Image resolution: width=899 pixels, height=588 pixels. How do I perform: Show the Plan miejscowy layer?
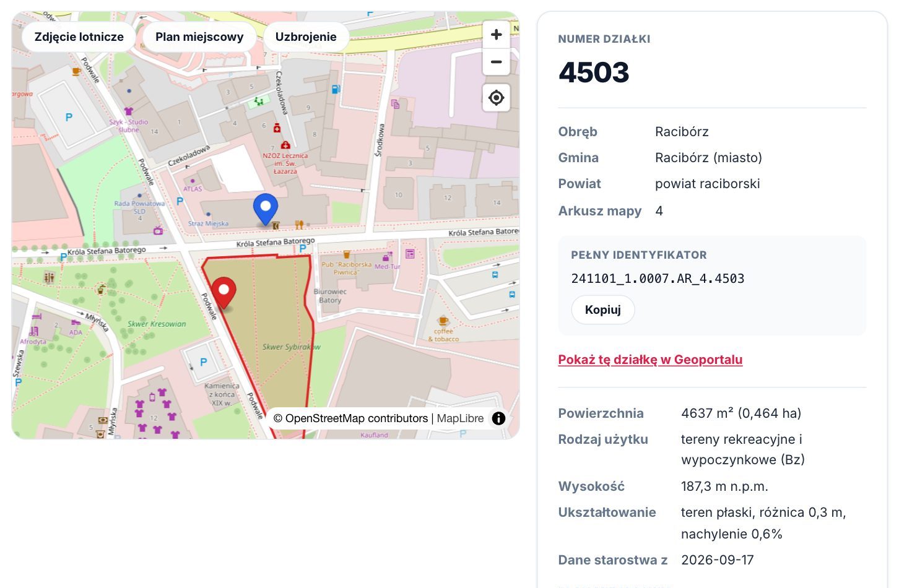(199, 37)
